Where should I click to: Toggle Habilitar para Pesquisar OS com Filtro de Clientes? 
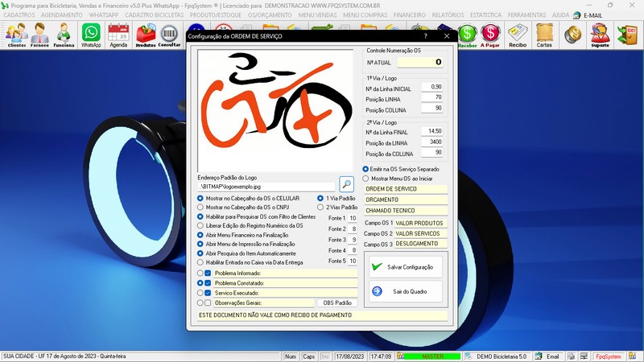(200, 216)
